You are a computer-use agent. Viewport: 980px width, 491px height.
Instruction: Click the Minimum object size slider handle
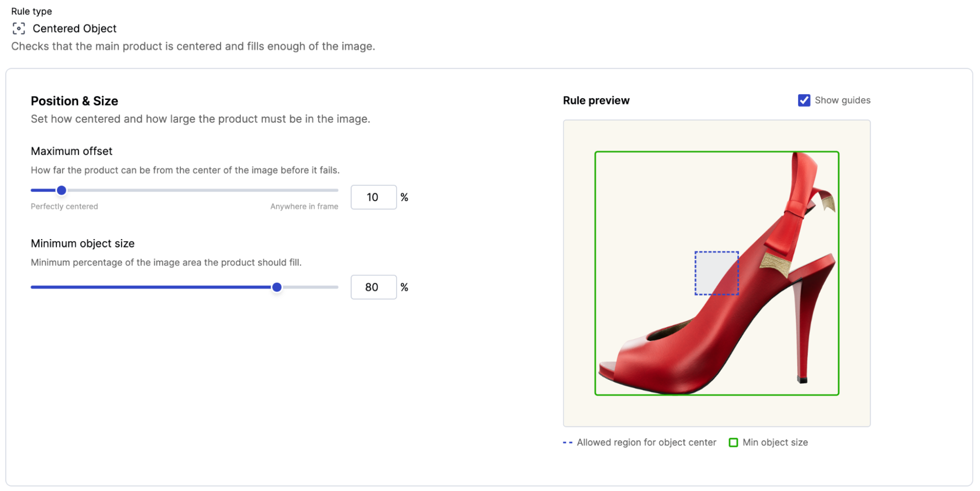(277, 287)
